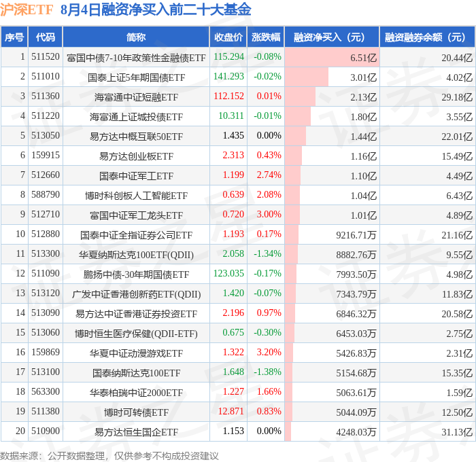Select fund code 159869
This screenshot has height=462, width=476.
46,353
